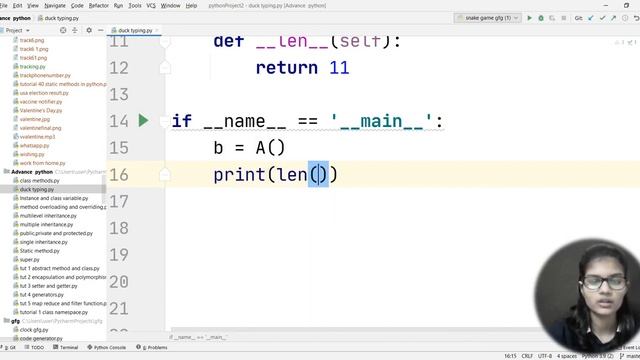Open tracking.py in project tree
Screen dimensions: 640x360
pyautogui.click(x=32, y=66)
